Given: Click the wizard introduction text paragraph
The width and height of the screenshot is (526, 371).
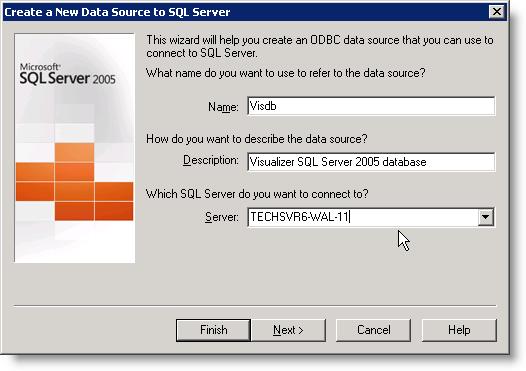Looking at the screenshot, I should pos(320,46).
